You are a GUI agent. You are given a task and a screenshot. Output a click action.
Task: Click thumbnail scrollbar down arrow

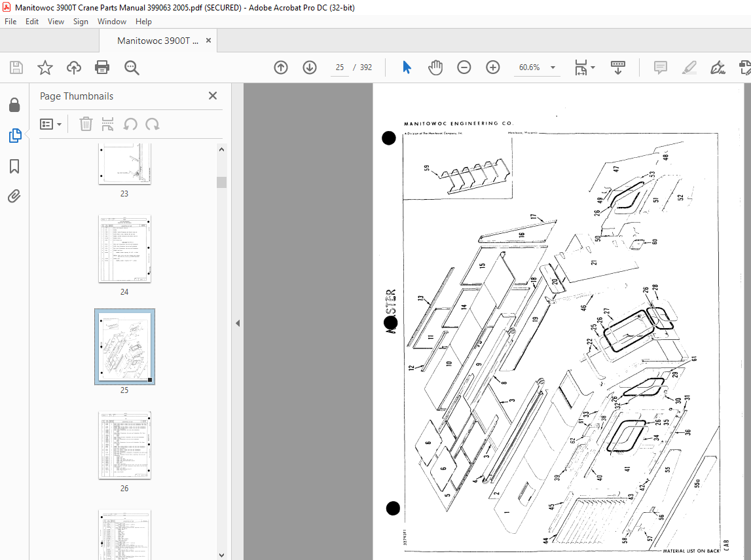(221, 555)
